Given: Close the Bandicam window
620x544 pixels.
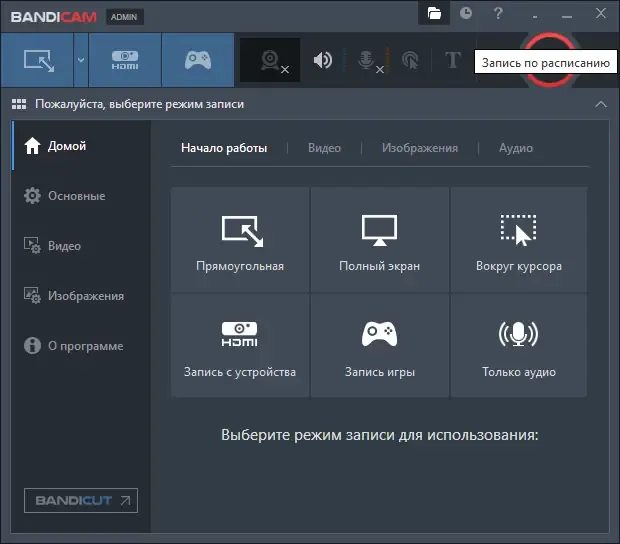Looking at the screenshot, I should (x=601, y=13).
